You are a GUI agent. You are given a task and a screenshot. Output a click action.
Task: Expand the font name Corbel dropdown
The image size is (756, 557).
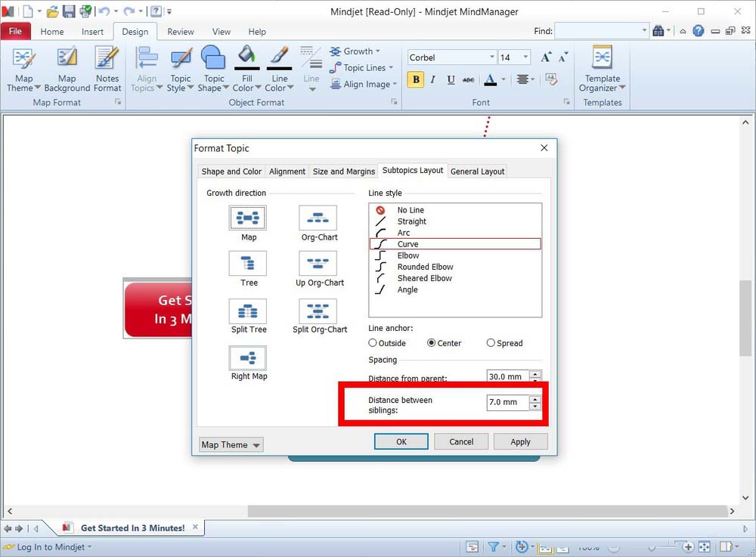pyautogui.click(x=492, y=57)
